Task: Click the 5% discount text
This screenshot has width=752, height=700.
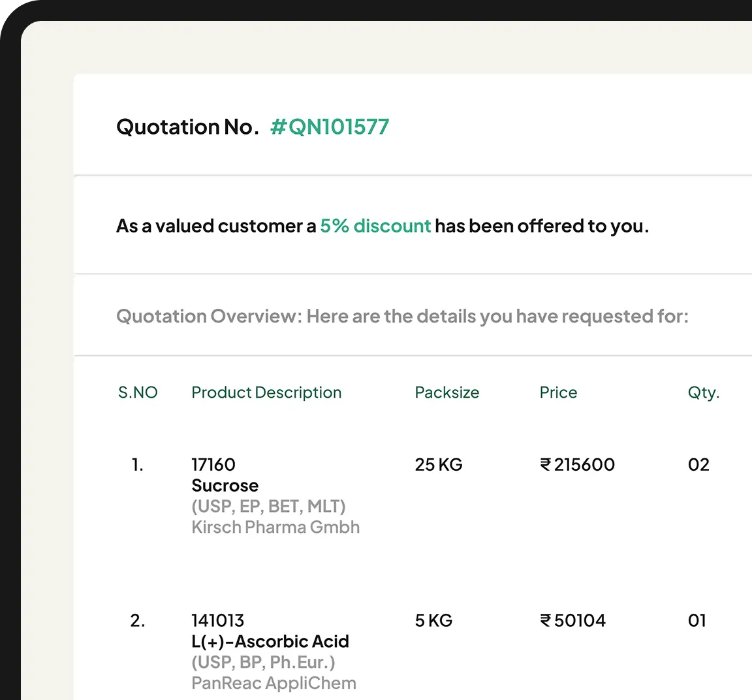Action: (375, 226)
